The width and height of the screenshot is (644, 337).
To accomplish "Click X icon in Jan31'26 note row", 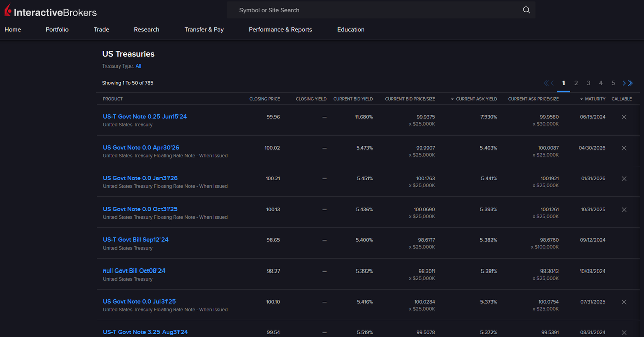I will click(x=624, y=178).
